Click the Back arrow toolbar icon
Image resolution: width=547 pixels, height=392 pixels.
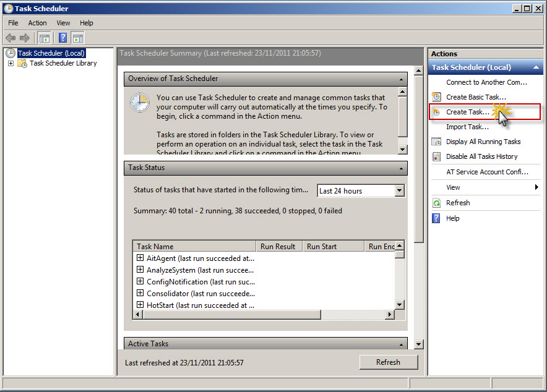coord(11,38)
